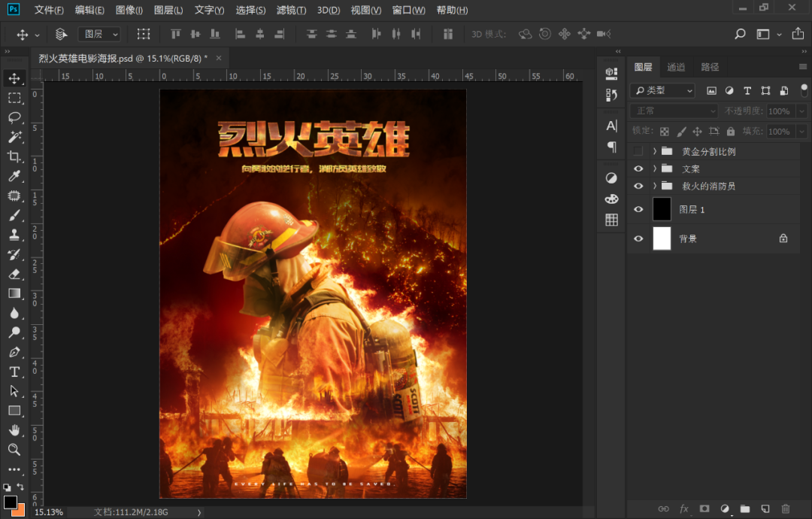Click the foreground black color swatch
The image size is (812, 519).
tap(9, 502)
